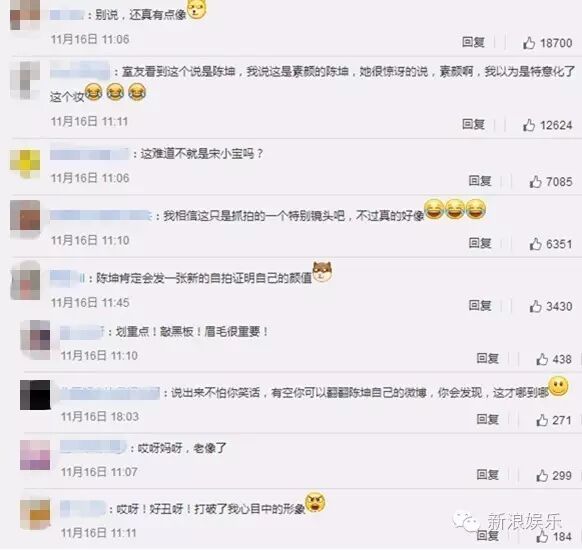The image size is (582, 550).
Task: Click thumbs-up on the 12624-likes comment
Action: [529, 125]
